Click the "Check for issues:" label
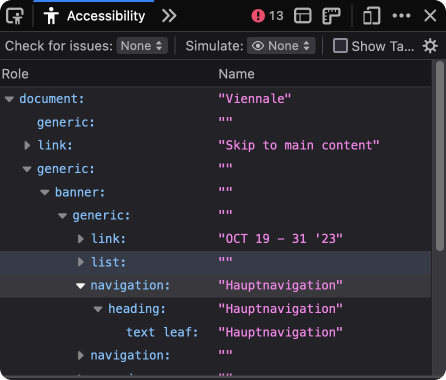Viewport: 446px width, 380px height. tap(59, 46)
